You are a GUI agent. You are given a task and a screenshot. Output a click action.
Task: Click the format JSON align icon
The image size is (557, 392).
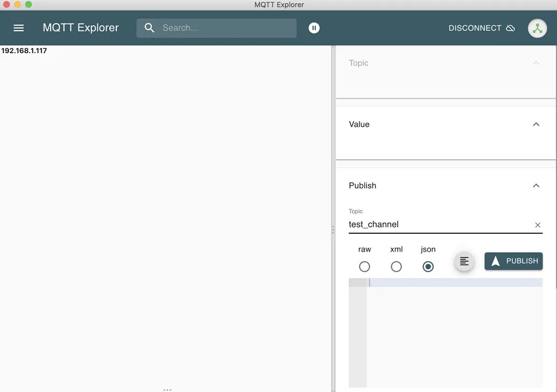tap(464, 261)
